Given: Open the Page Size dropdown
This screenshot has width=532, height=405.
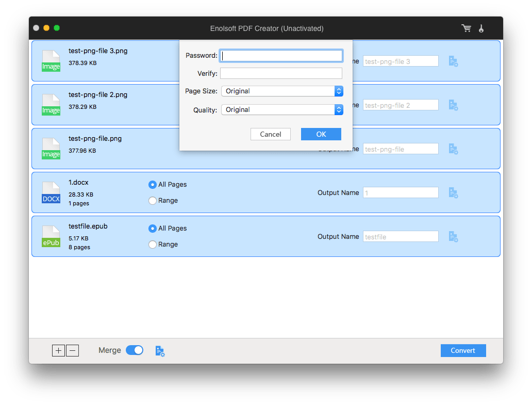Looking at the screenshot, I should coord(282,91).
